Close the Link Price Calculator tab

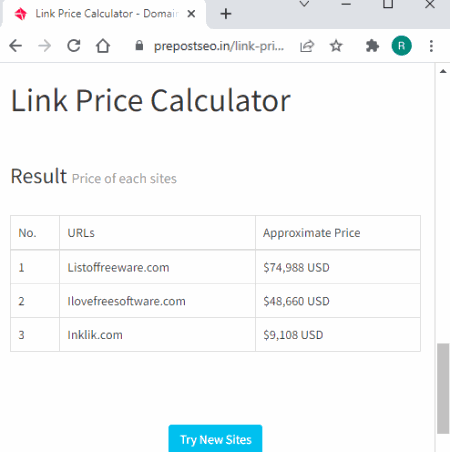[191, 14]
